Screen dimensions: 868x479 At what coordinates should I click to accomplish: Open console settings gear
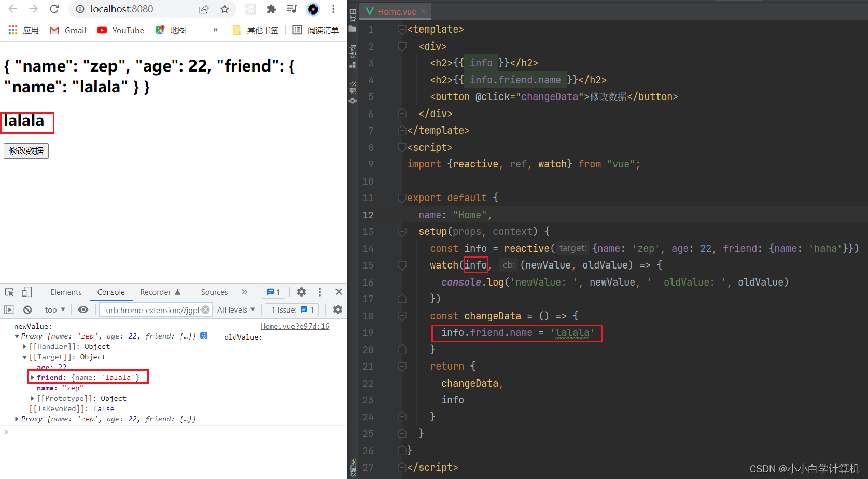coord(338,309)
